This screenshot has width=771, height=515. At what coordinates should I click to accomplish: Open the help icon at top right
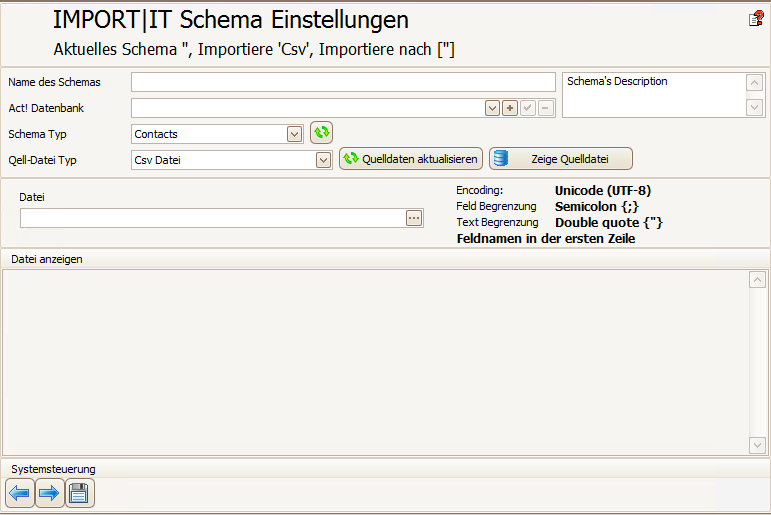[756, 19]
